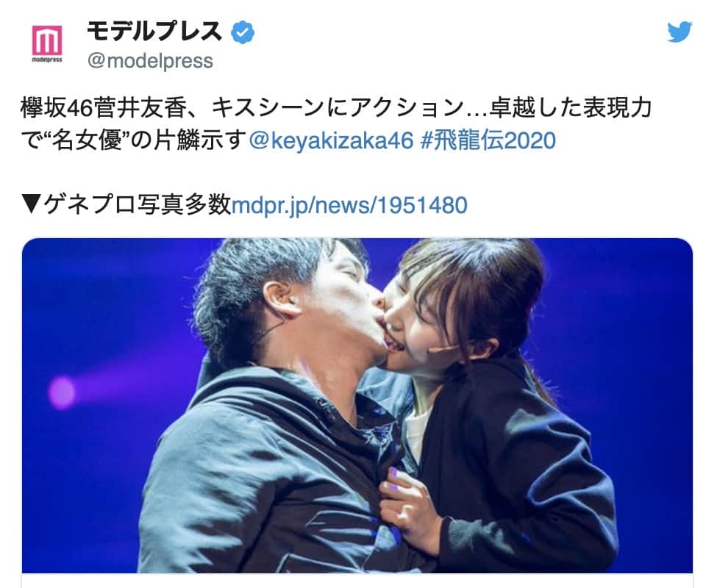Click the small modelpress caption under avatar
This screenshot has height=588, width=706.
[x=47, y=60]
